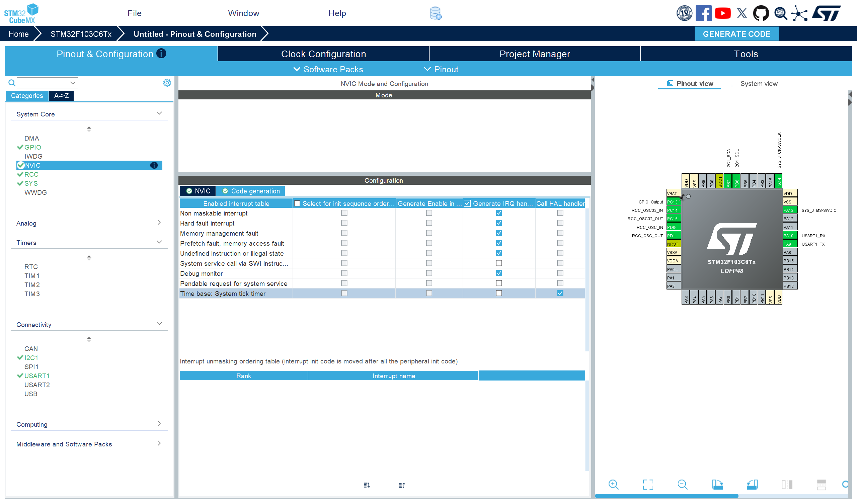857x504 pixels.
Task: Click the ST logo icon
Action: pyautogui.click(x=827, y=13)
